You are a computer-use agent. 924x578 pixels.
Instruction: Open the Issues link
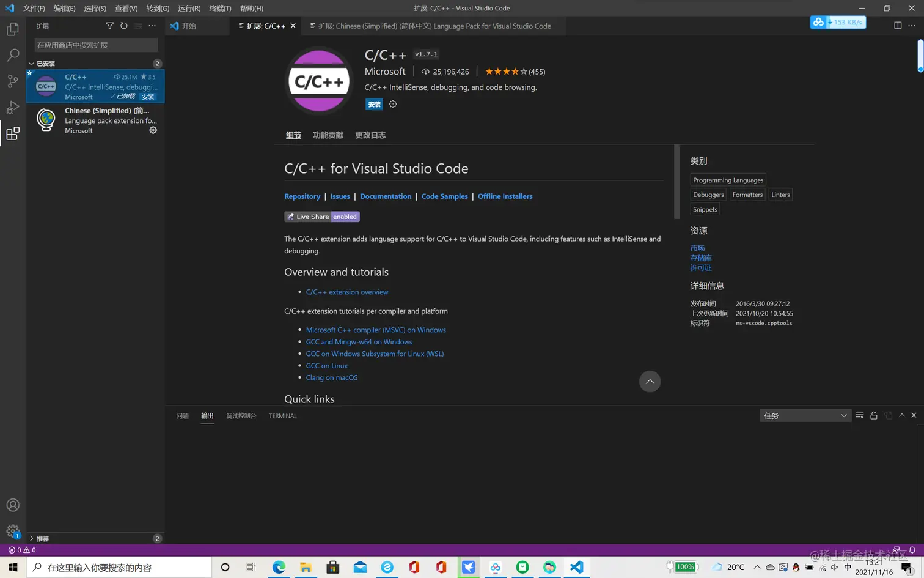click(340, 196)
